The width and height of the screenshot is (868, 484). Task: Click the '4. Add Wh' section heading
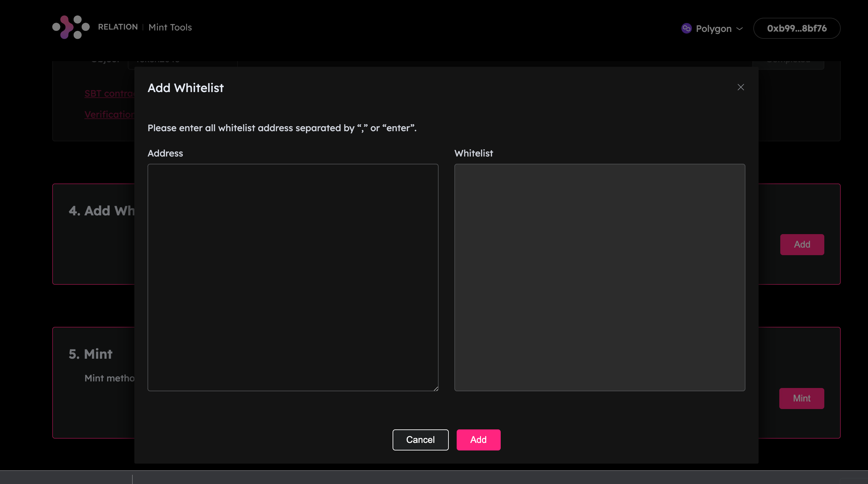point(102,210)
